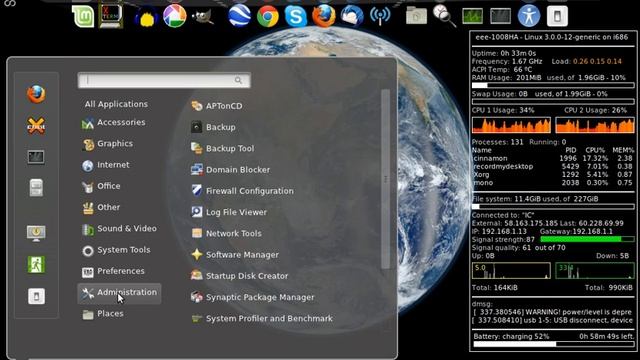Open Google Earth in the dock

pyautogui.click(x=240, y=16)
